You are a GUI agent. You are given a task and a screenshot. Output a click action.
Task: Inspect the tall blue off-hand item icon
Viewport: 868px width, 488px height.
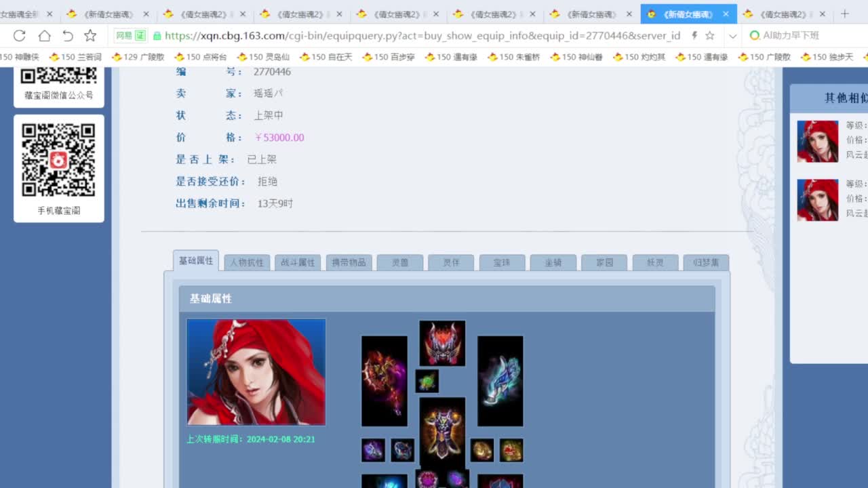tap(500, 381)
